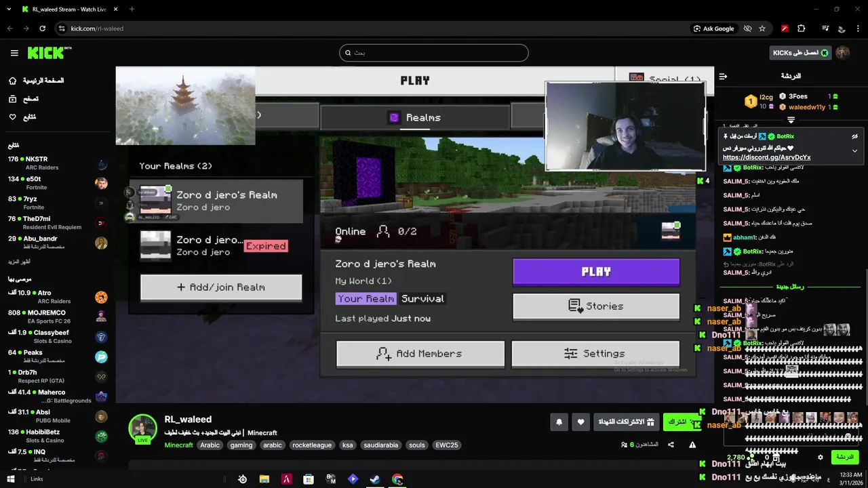Image resolution: width=868 pixels, height=488 pixels.
Task: Open TheD7mi channel in sidebar
Action: click(x=58, y=223)
